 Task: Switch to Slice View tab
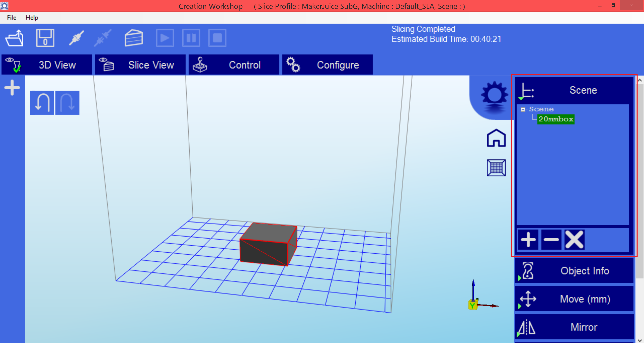click(140, 65)
